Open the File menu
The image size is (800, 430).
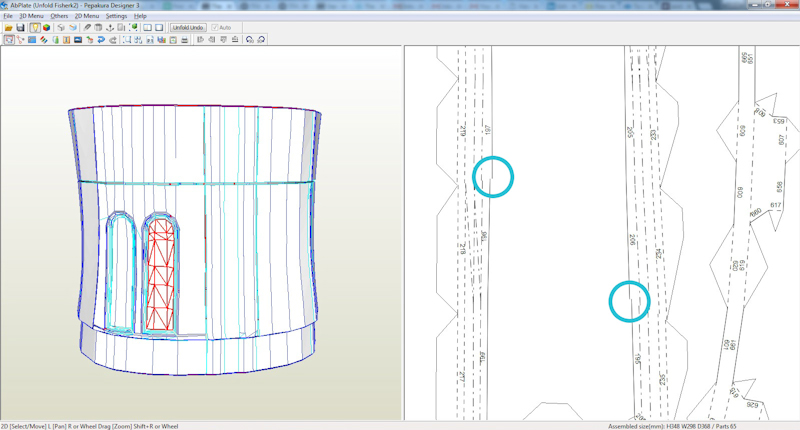(8, 16)
